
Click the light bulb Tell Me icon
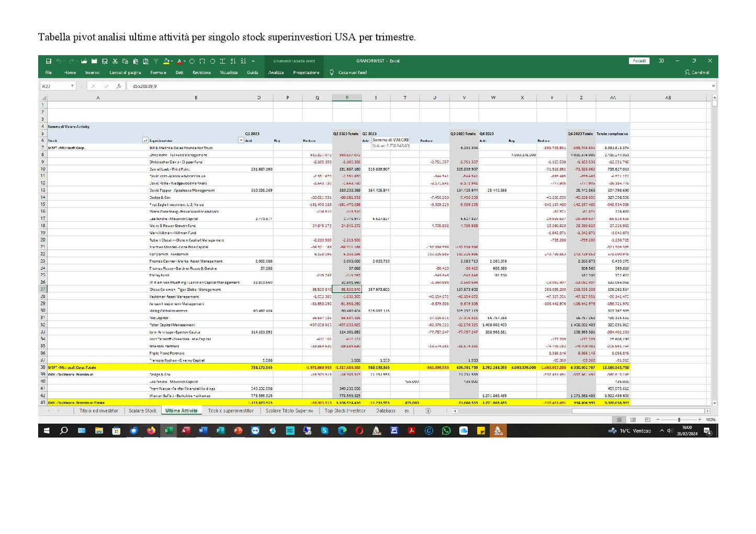click(332, 73)
